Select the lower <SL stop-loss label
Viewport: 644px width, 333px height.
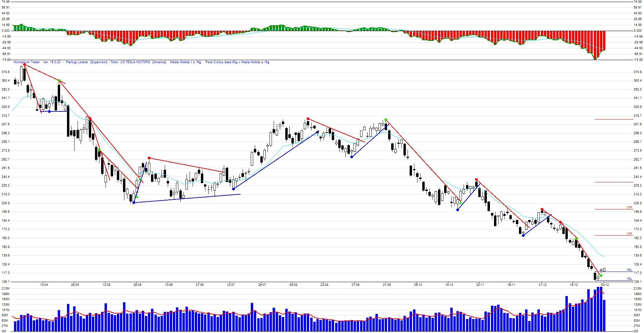tap(629, 279)
